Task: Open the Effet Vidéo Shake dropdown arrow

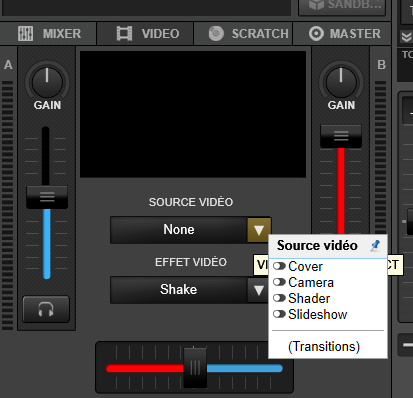Action: coord(258,290)
